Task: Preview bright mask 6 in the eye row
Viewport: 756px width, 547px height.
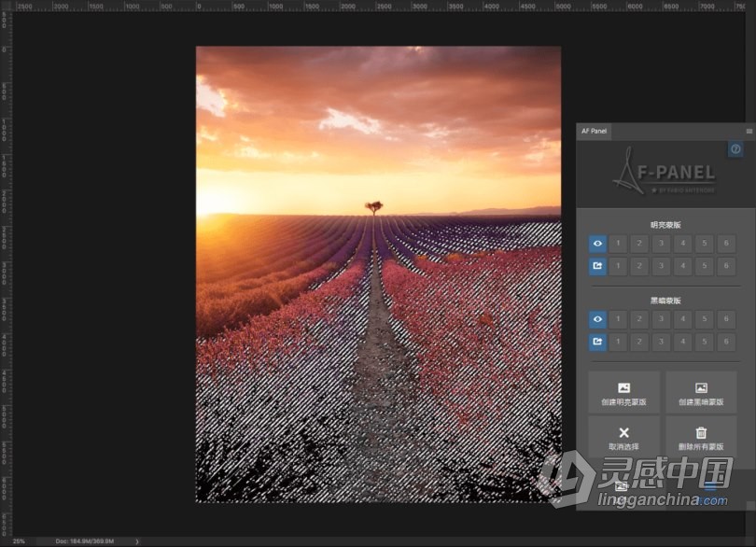Action: click(726, 244)
